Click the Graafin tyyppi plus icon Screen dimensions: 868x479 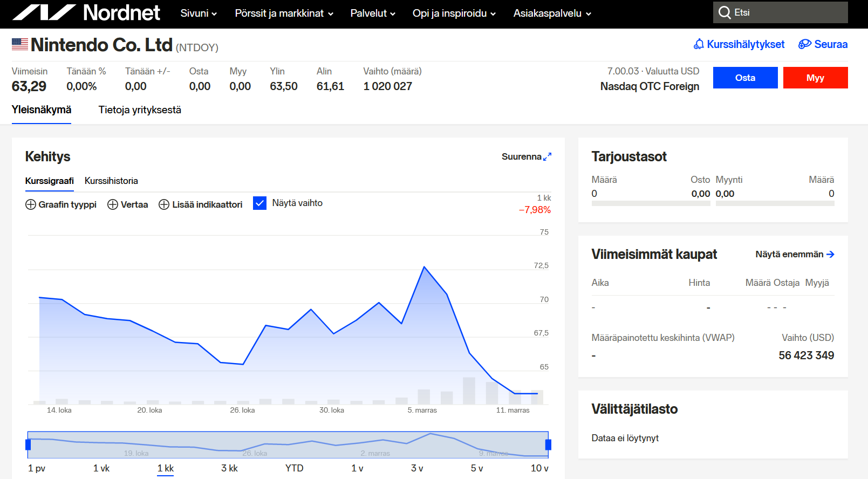(x=31, y=204)
